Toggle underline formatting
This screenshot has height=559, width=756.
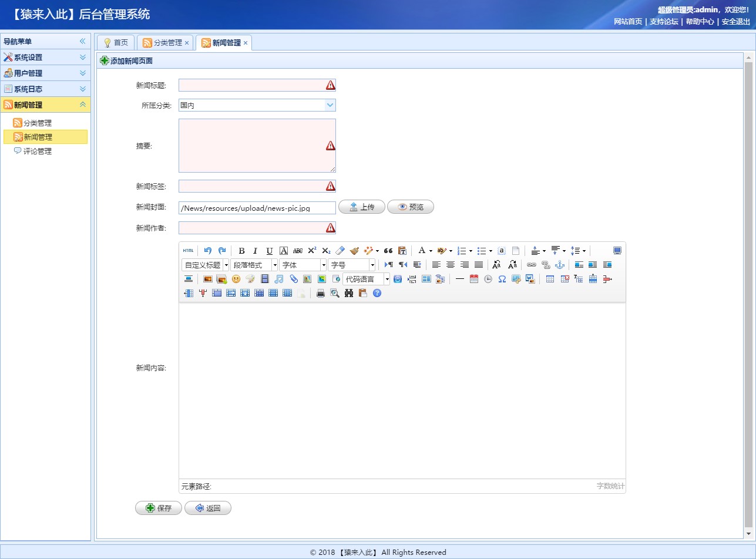click(x=270, y=250)
